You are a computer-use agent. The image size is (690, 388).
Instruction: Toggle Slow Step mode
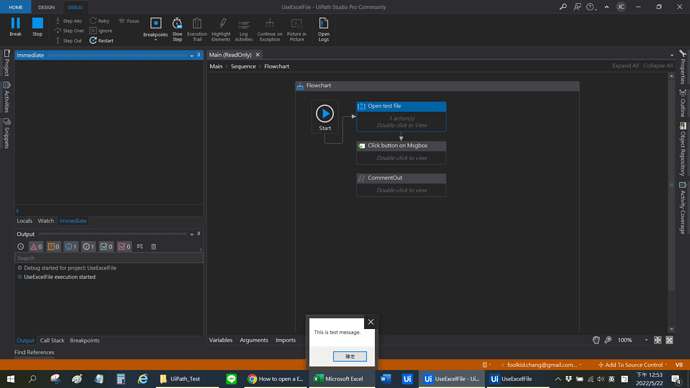click(x=177, y=29)
